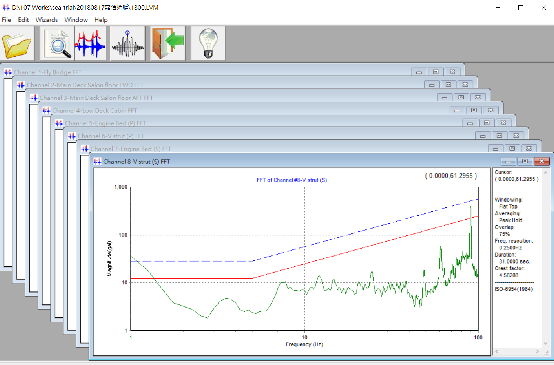Viewport: 554px width, 365px height.
Task: Bring Channel 1-Fly Bridge FFT window to front
Action: pos(48,72)
